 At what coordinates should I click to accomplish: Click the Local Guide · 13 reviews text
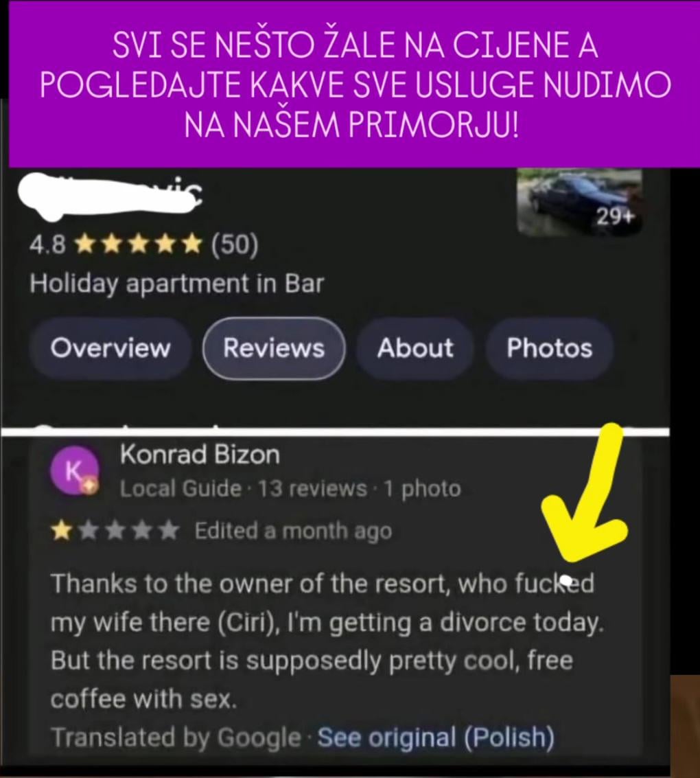coord(243,489)
